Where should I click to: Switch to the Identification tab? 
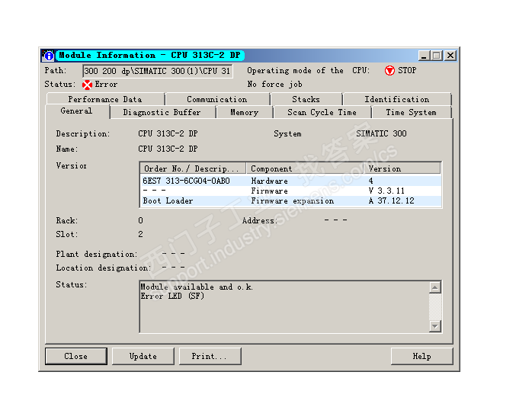point(397,99)
